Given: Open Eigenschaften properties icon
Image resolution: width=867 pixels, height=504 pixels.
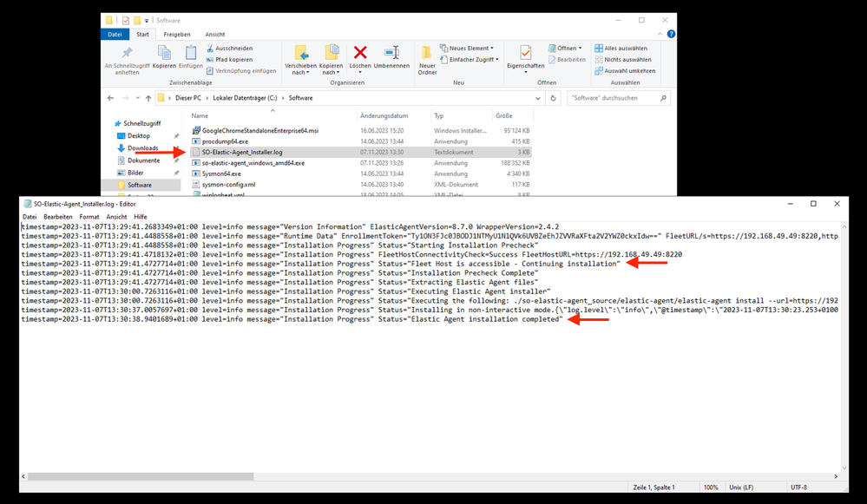Looking at the screenshot, I should 525,53.
